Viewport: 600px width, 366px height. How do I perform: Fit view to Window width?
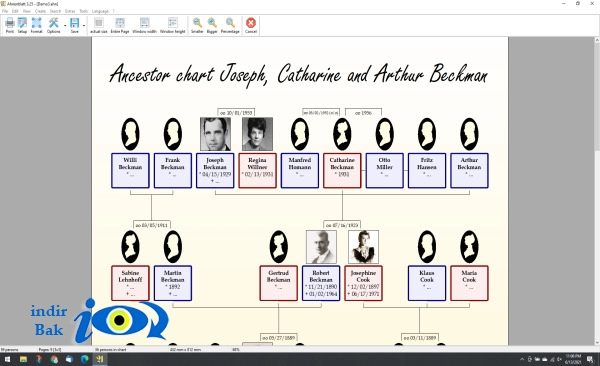pos(144,26)
